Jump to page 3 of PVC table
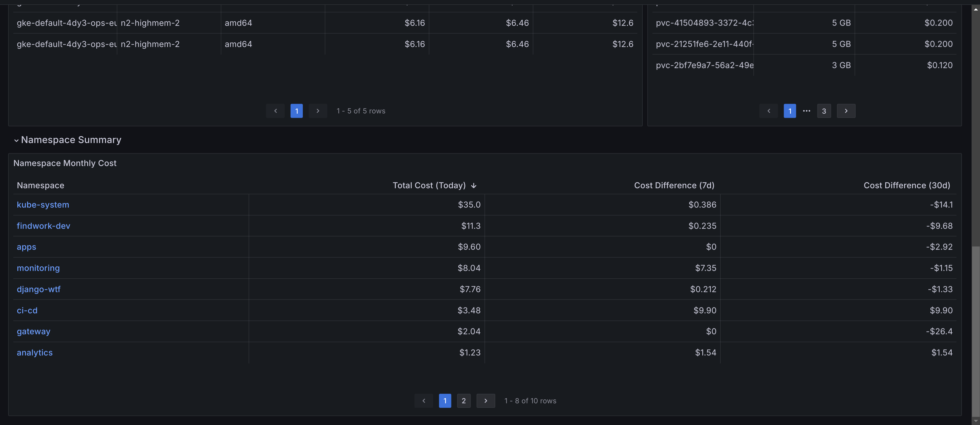980x425 pixels. [824, 111]
